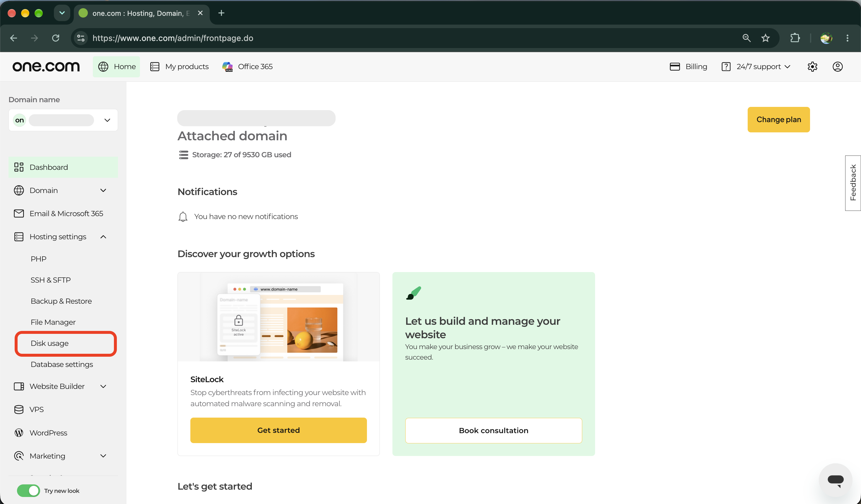This screenshot has height=504, width=861.
Task: Click the Book consultation button
Action: (x=493, y=430)
